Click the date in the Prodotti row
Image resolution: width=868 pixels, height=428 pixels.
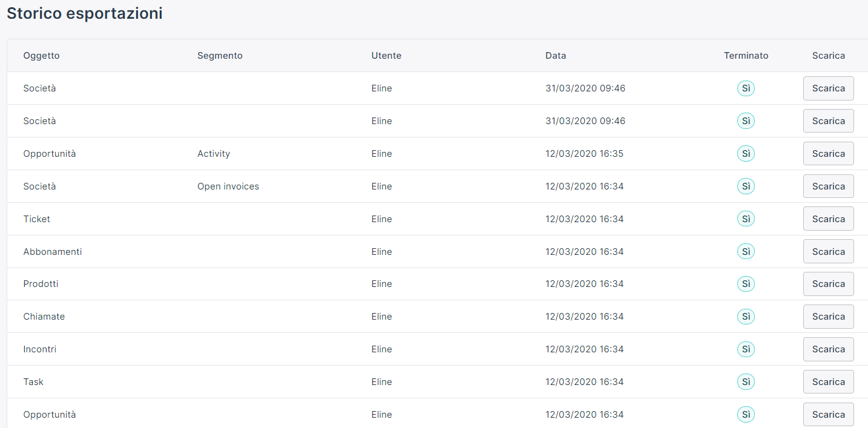(x=584, y=283)
